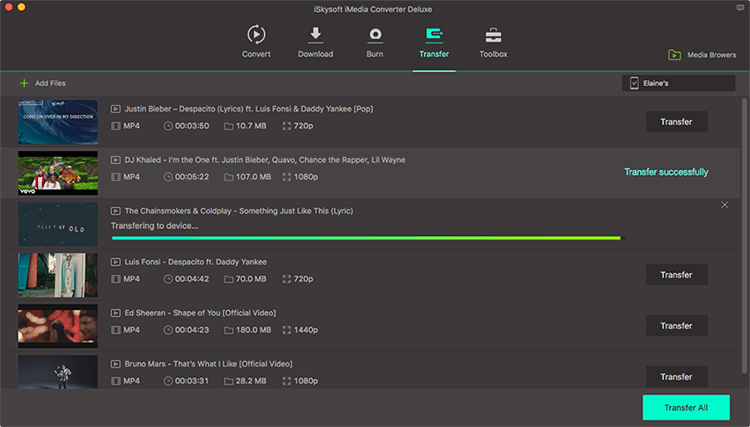Screen dimensions: 750x427
Task: Click the green Media Browers folder icon
Action: (674, 55)
